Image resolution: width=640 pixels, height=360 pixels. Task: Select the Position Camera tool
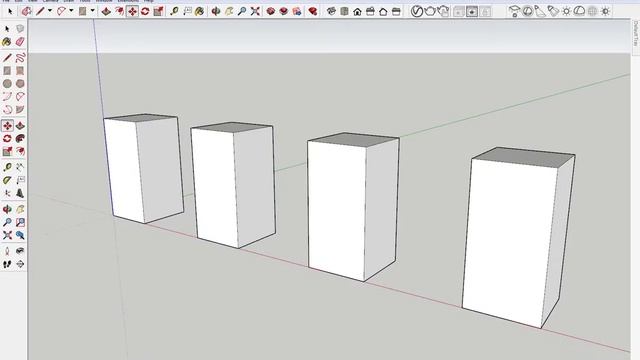(7, 251)
